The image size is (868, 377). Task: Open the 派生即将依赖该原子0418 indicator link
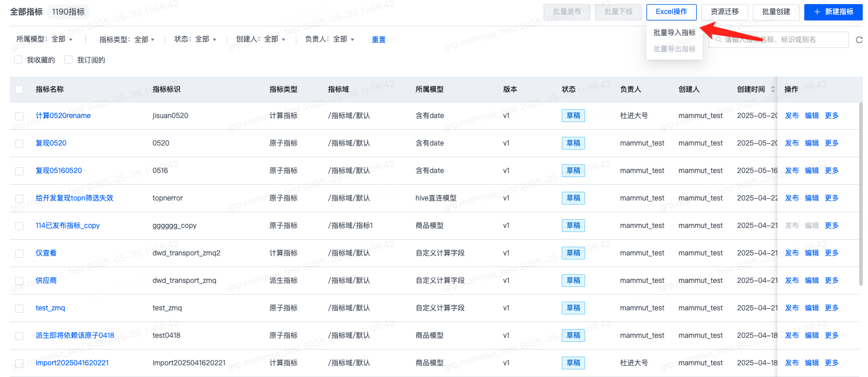(75, 336)
